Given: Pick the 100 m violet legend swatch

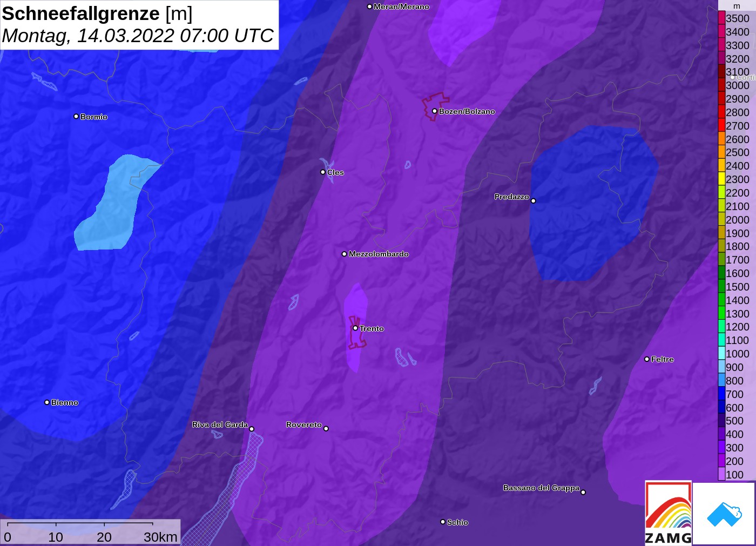Looking at the screenshot, I should 721,474.
